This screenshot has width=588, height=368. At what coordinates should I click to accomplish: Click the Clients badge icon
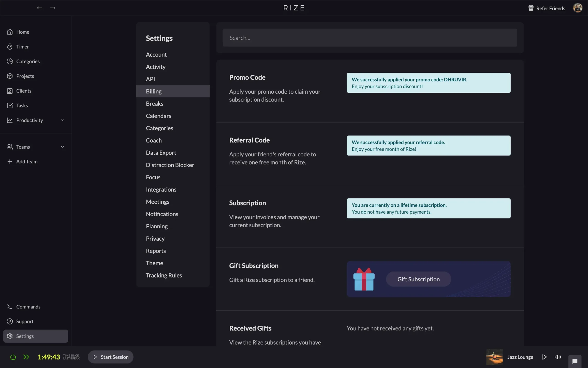click(x=10, y=91)
